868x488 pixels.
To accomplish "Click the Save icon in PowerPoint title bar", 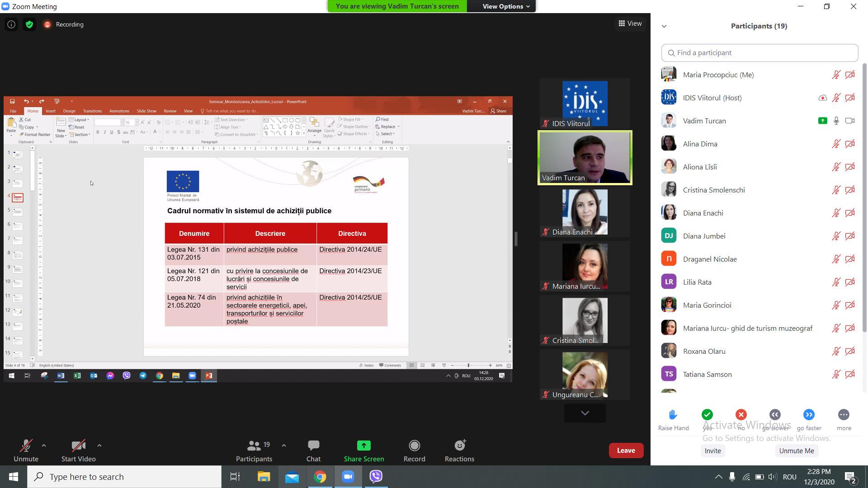I will point(12,101).
